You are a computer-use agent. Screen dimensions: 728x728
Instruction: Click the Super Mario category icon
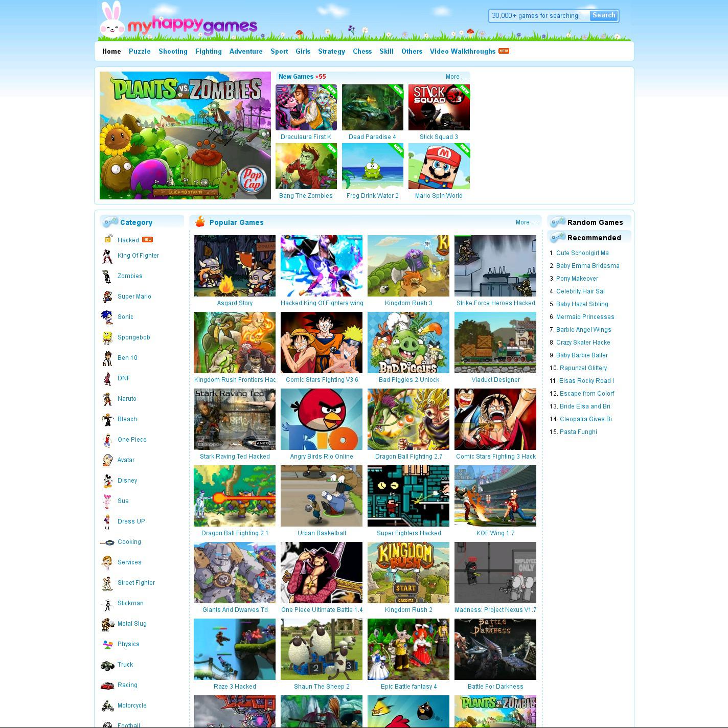coord(107,297)
